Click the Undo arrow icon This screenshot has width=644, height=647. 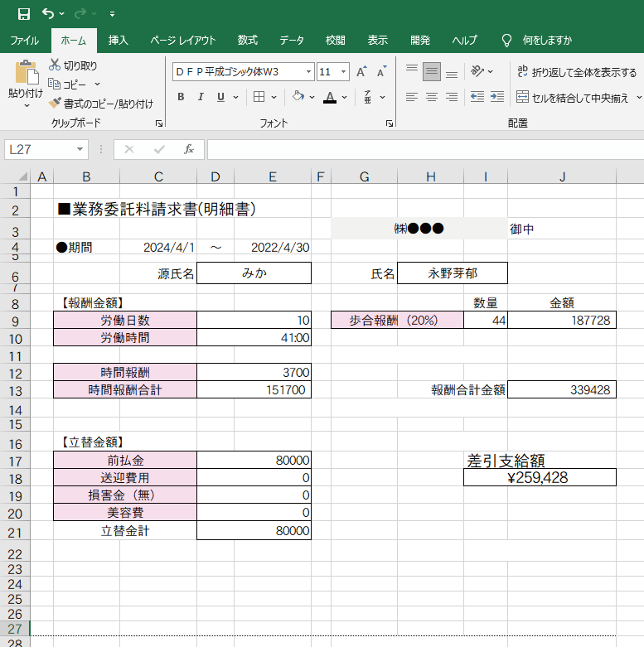[48, 13]
